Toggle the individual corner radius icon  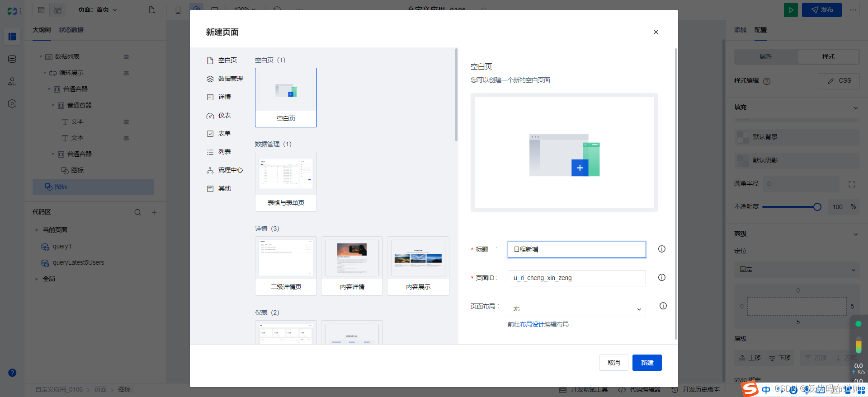click(x=852, y=184)
